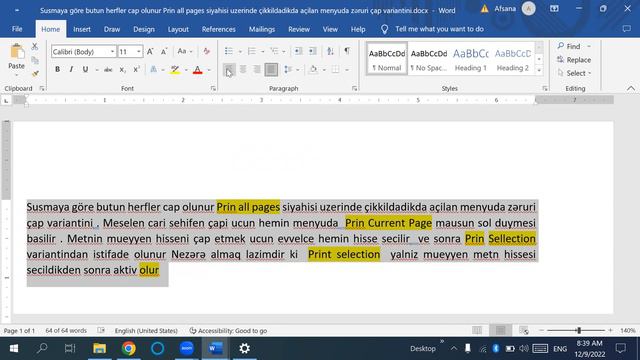
Task: Zoom in with plus button
Action: 611,330
